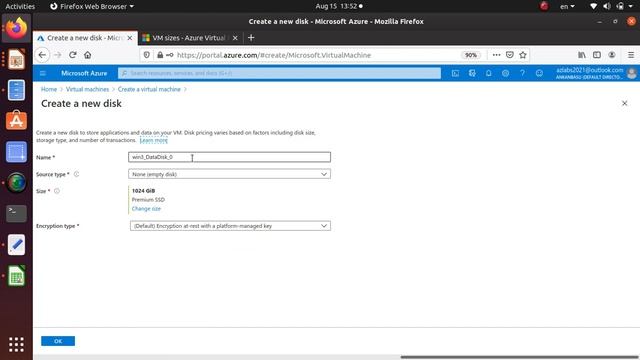Screen dimensions: 640x360
Task: Close the Create a new disk tab
Action: point(130,38)
